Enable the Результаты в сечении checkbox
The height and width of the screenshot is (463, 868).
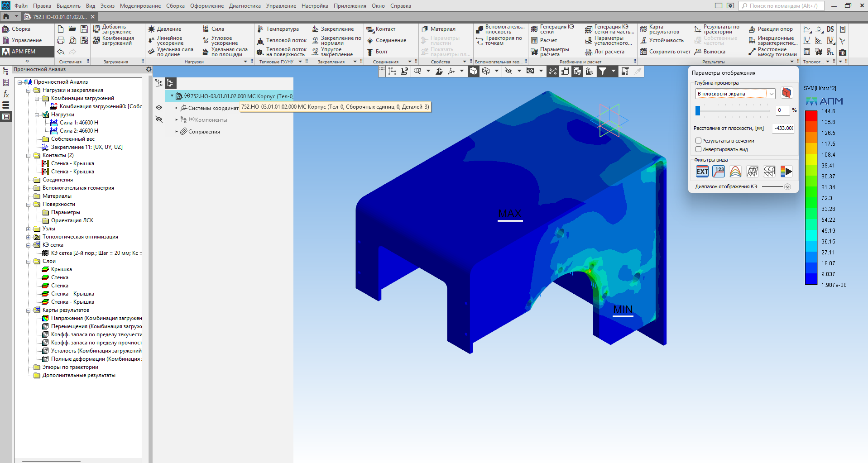point(698,141)
